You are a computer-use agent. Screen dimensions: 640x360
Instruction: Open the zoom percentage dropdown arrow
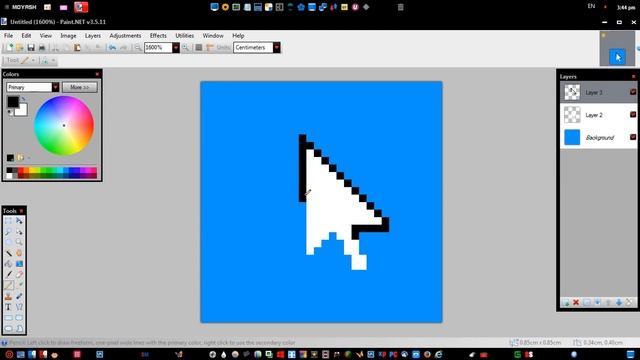[x=176, y=48]
